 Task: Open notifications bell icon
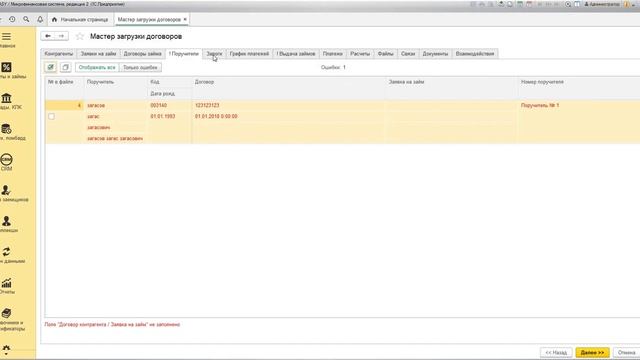click(x=40, y=19)
